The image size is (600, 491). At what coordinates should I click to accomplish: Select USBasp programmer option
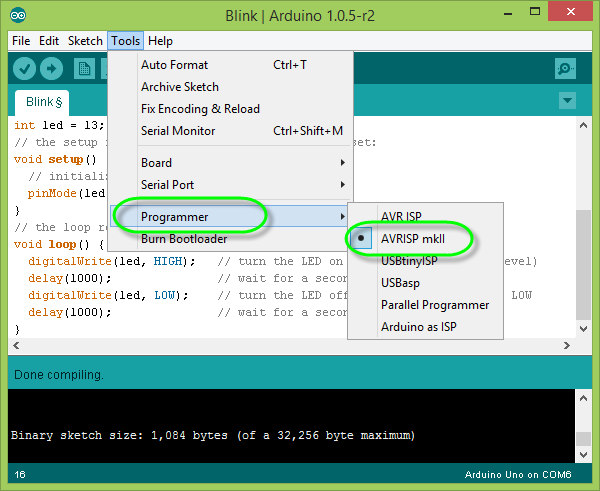click(x=425, y=283)
